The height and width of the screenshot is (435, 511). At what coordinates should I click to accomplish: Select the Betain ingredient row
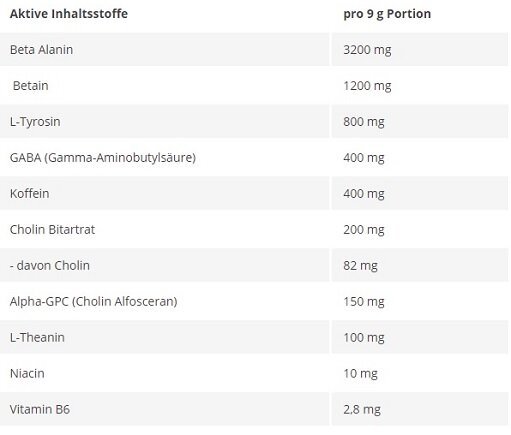(254, 86)
